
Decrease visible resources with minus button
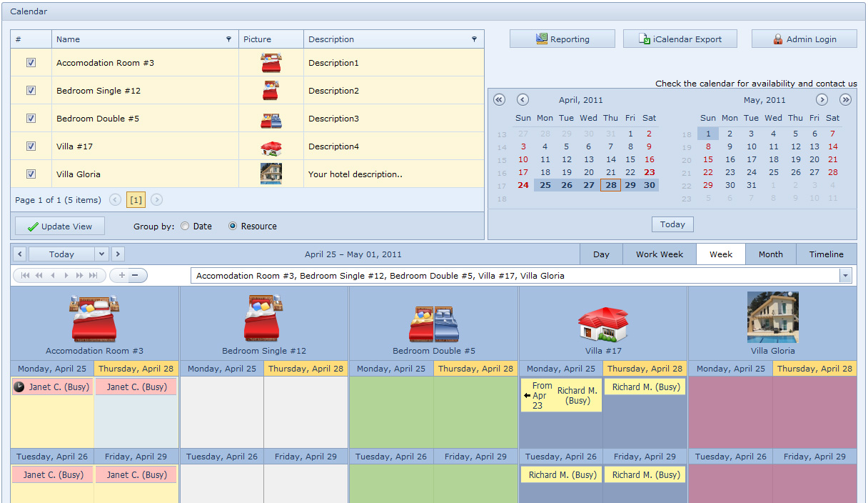coord(135,275)
